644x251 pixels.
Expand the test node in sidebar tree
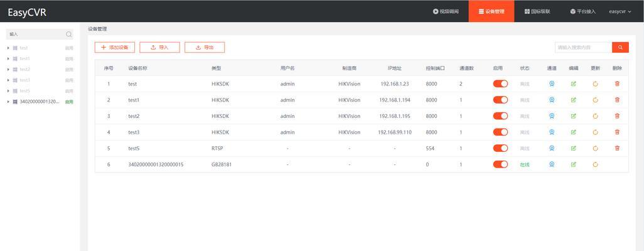point(8,48)
